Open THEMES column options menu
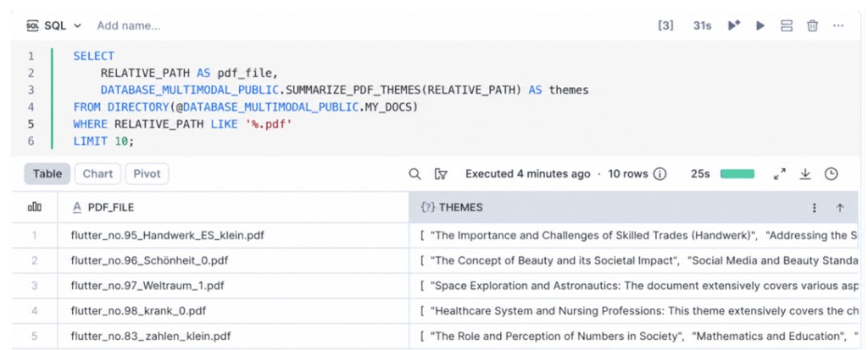Viewport: 868px width, 350px height. [814, 208]
